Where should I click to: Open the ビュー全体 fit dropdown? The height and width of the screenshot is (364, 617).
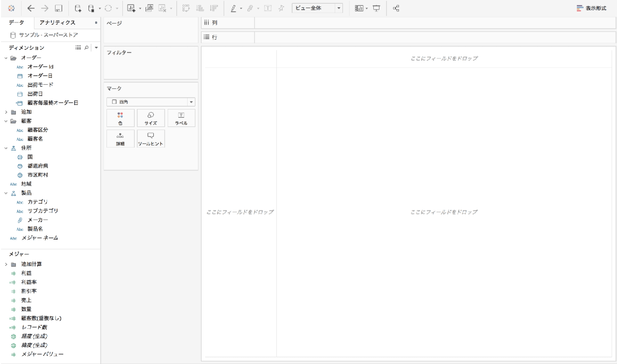(x=317, y=8)
